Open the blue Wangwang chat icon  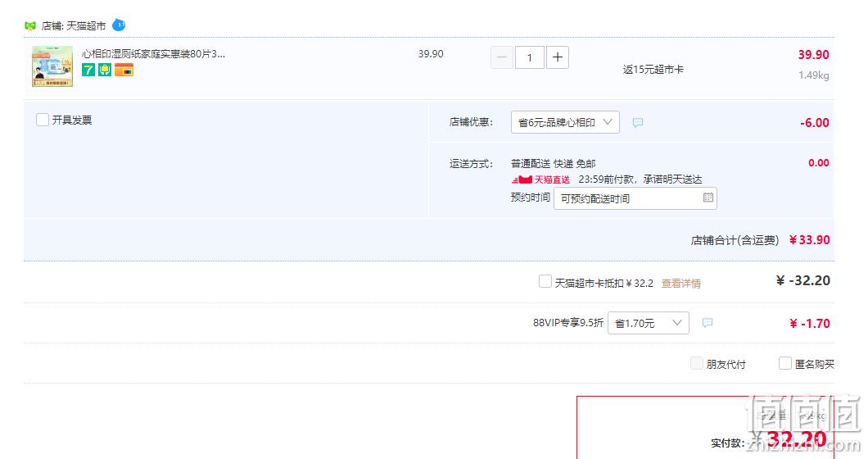tap(119, 25)
